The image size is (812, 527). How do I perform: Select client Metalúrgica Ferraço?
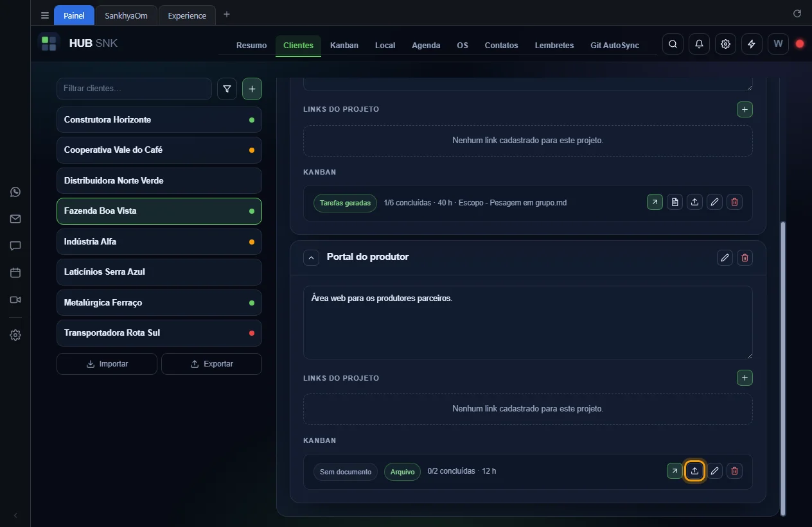coord(159,302)
